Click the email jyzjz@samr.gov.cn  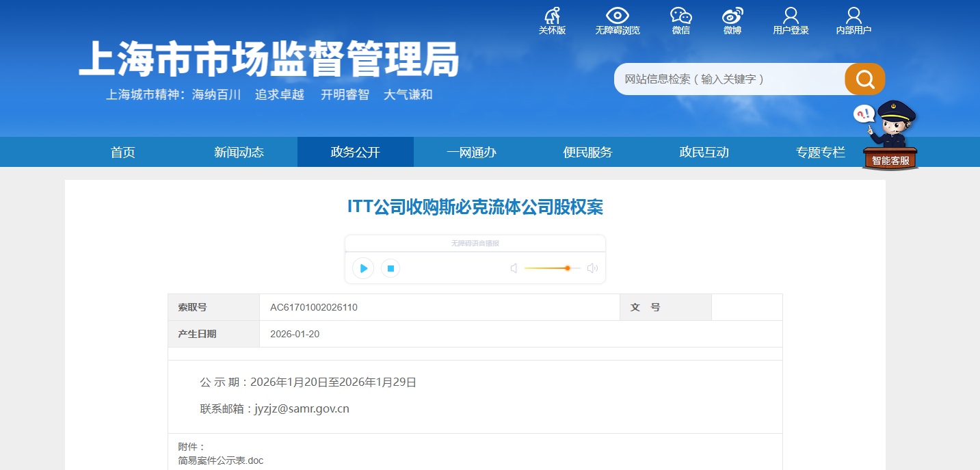302,409
